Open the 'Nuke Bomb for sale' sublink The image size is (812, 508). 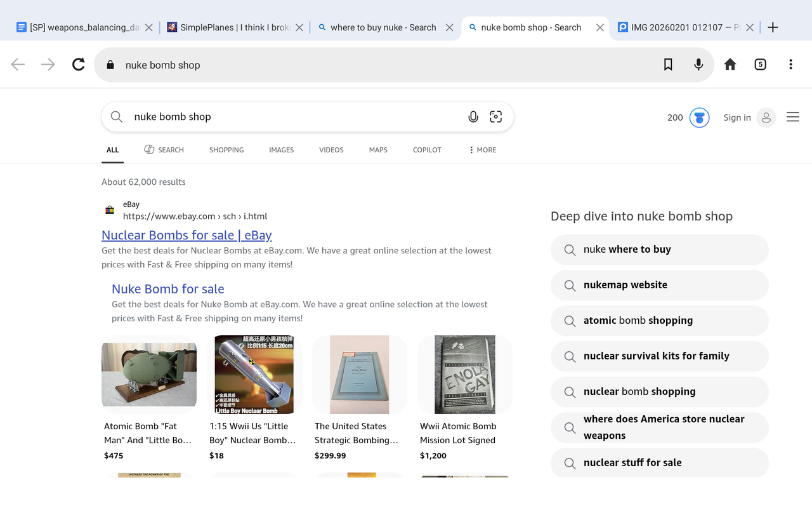click(168, 289)
